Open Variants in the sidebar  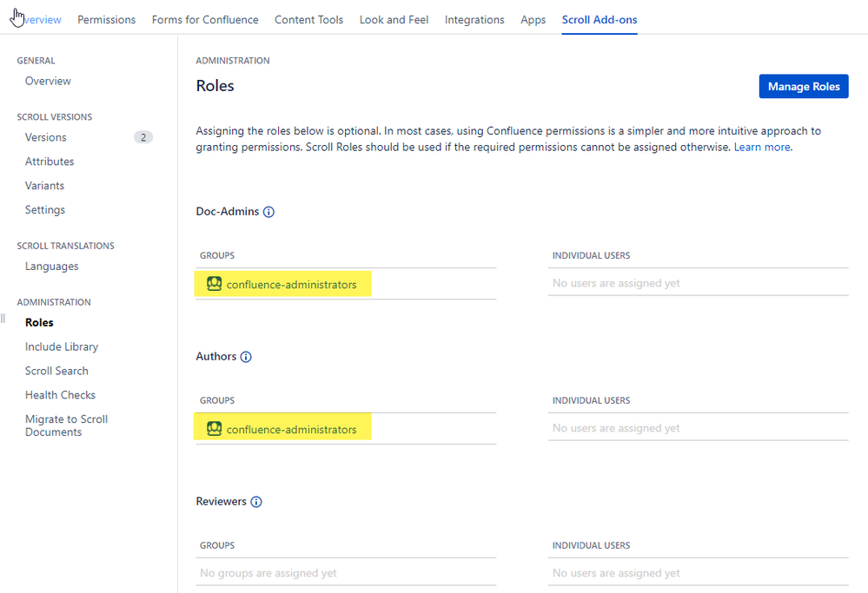(x=44, y=186)
